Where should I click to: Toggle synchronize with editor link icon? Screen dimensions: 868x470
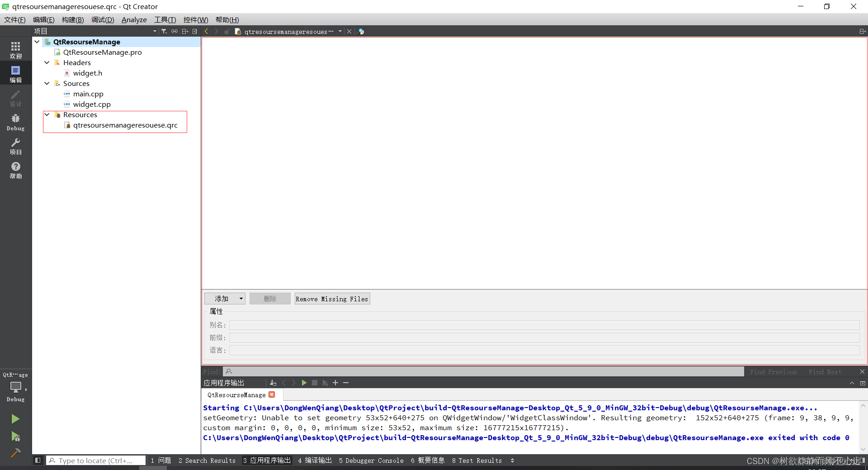coord(175,31)
